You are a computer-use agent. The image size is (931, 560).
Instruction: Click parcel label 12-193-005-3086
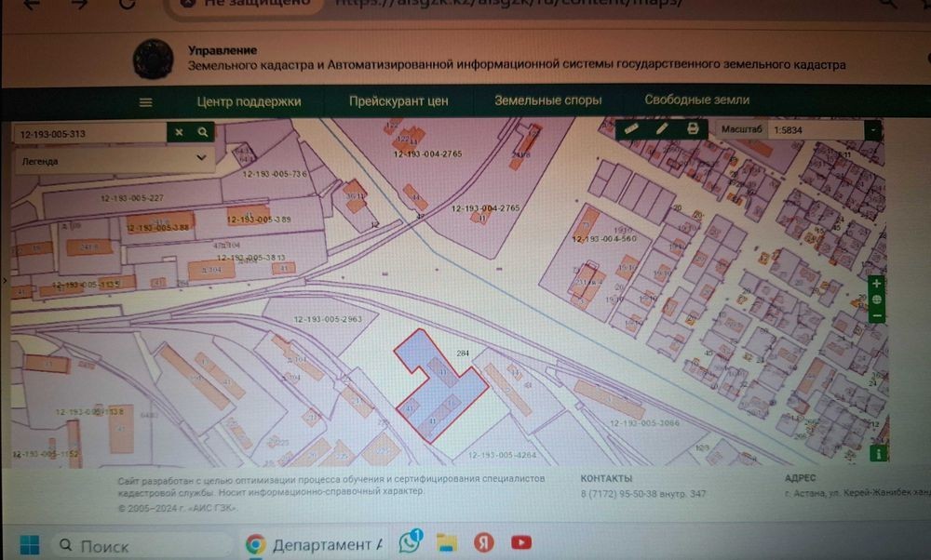click(x=645, y=423)
